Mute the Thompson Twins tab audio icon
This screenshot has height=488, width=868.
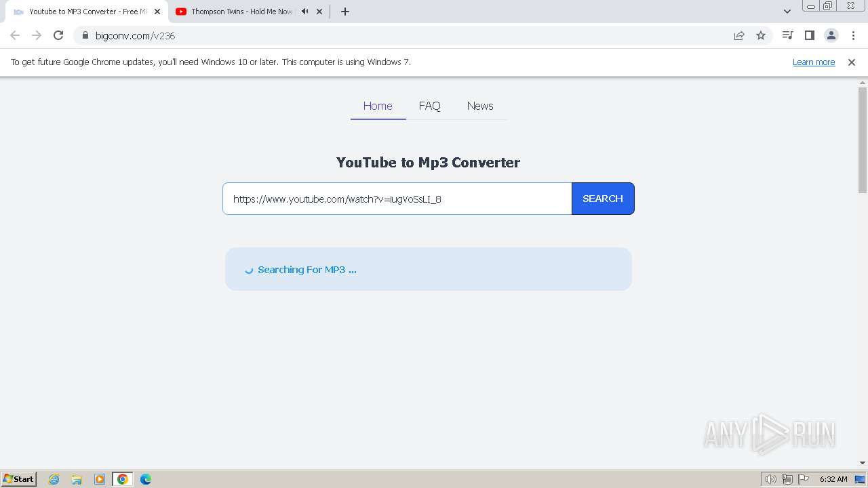click(x=304, y=12)
